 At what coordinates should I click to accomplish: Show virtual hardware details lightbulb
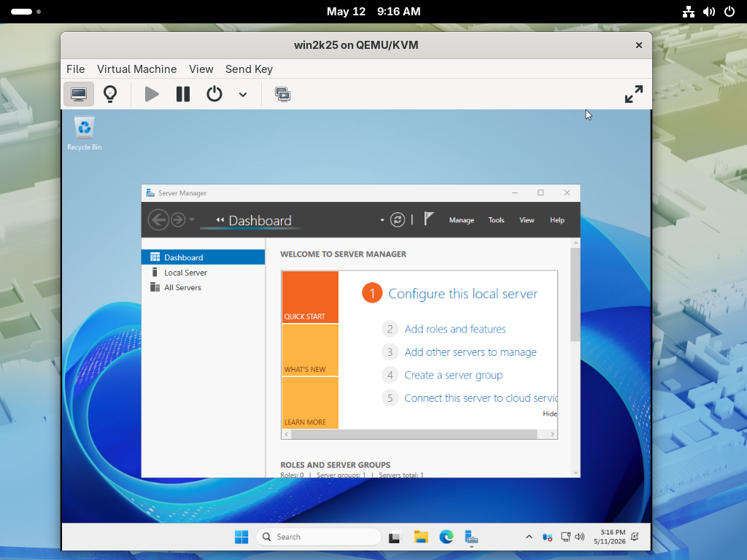coord(110,94)
